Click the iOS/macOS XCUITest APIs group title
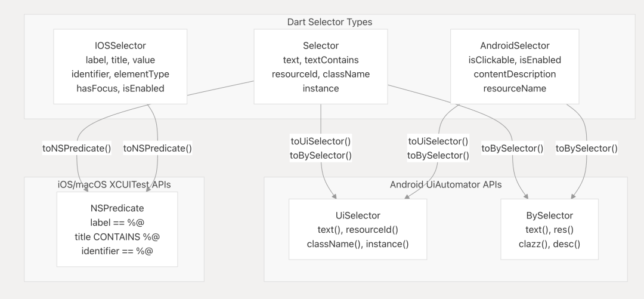Image resolution: width=644 pixels, height=299 pixels. pos(114,184)
